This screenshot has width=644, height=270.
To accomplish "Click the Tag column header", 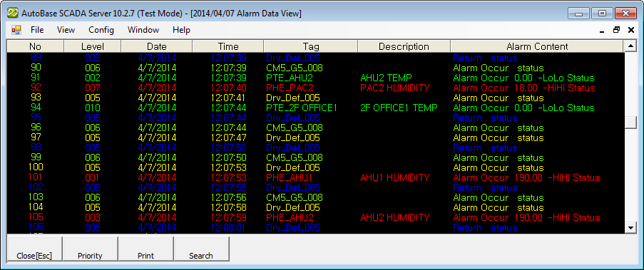I will 311,46.
